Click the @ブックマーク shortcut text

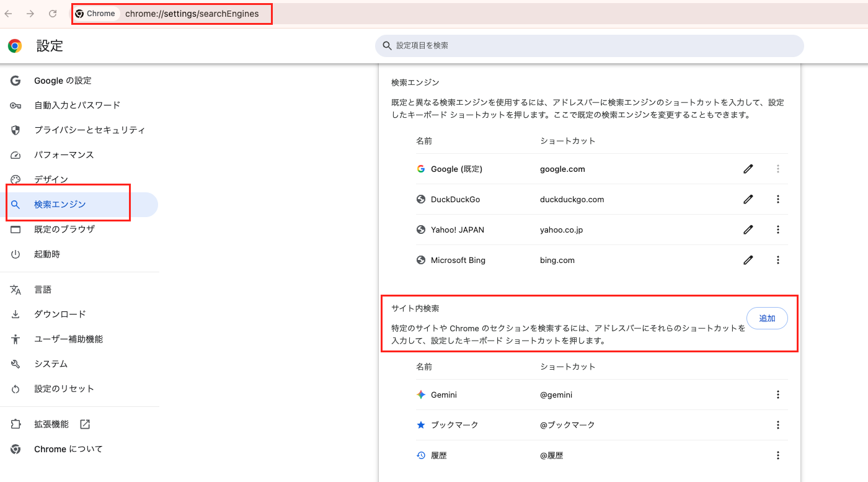click(x=567, y=425)
